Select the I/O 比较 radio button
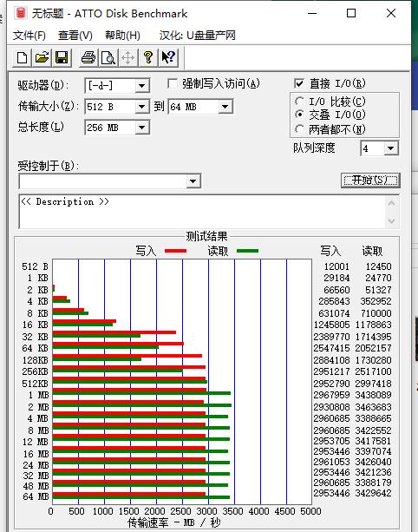This screenshot has width=418, height=532. 299,102
